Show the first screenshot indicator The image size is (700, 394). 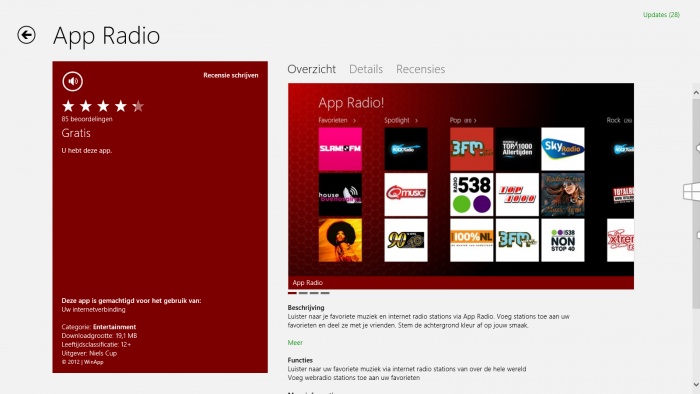[292, 293]
